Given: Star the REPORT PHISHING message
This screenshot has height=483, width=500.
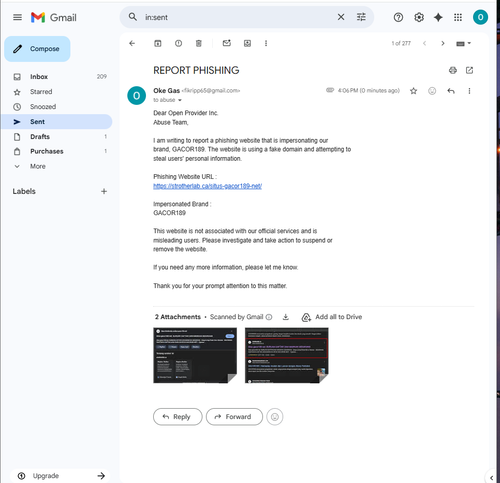Looking at the screenshot, I should coord(413,91).
